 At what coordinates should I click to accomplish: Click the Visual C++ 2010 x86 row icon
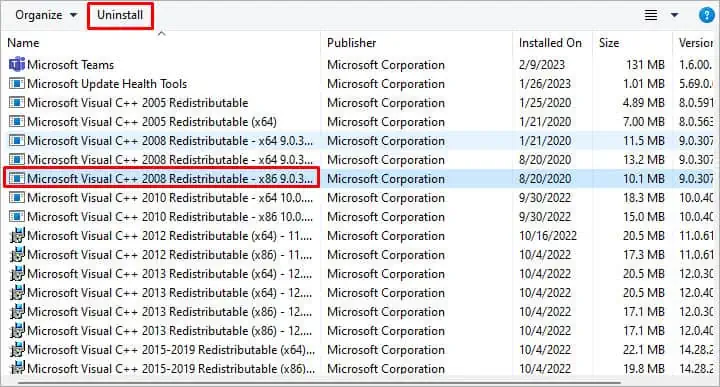pos(17,216)
